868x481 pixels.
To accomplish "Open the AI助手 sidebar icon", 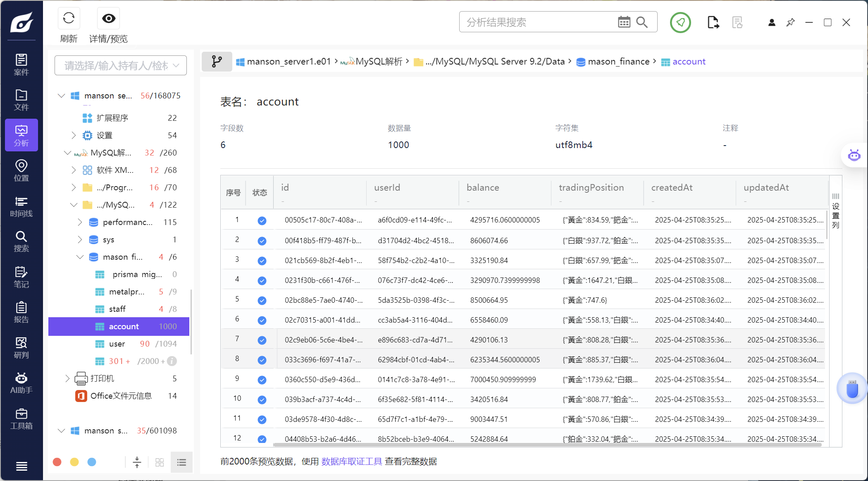I will [21, 383].
